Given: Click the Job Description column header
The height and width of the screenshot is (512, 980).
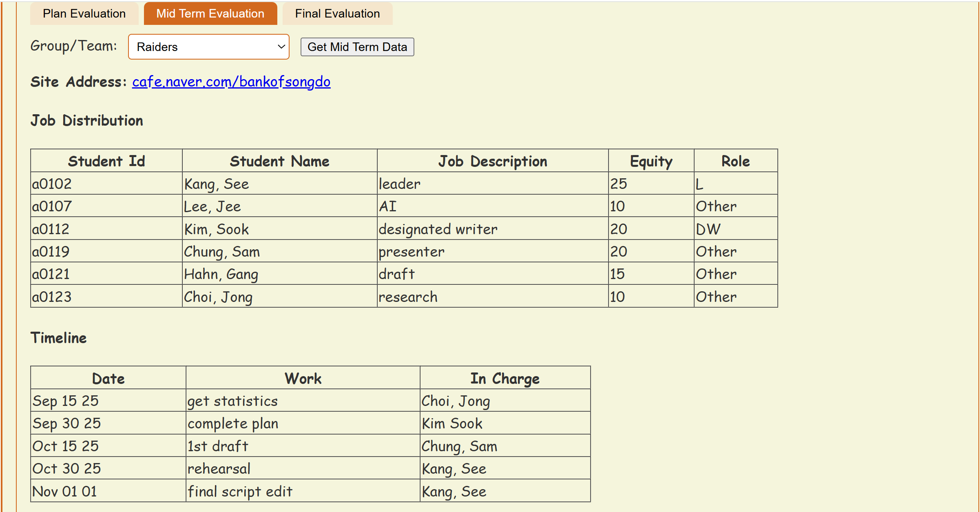Looking at the screenshot, I should (x=492, y=161).
